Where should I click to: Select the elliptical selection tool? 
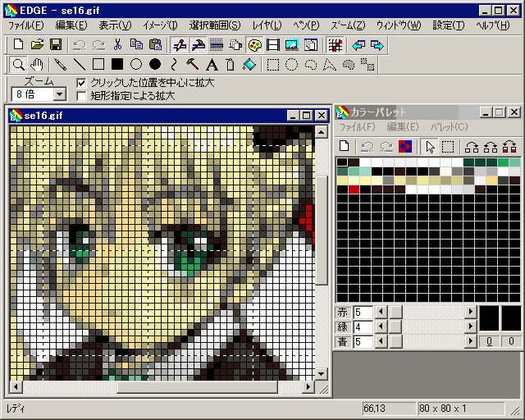(292, 65)
